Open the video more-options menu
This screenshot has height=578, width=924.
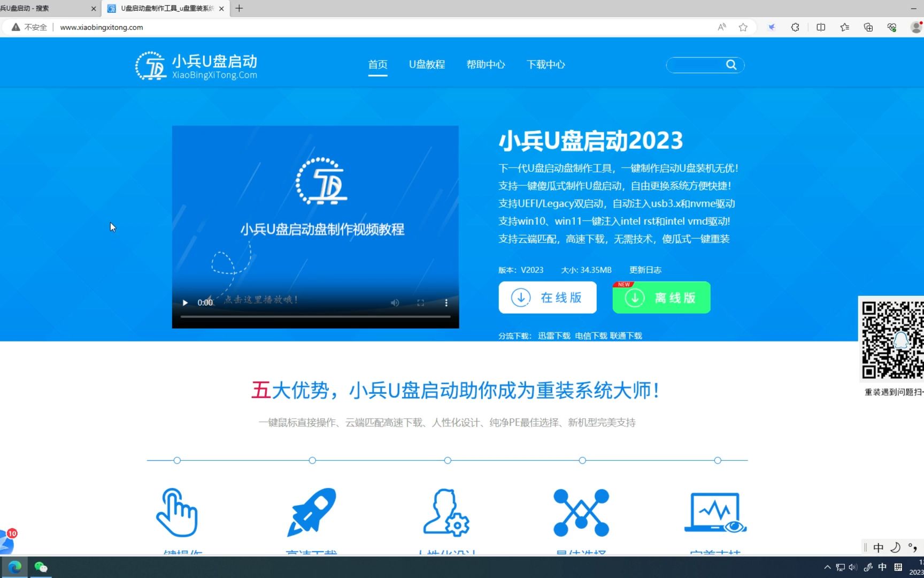tap(446, 302)
